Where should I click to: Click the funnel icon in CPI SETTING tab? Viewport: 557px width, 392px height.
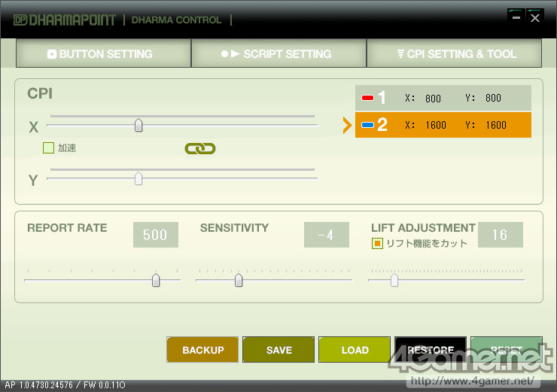(x=400, y=54)
